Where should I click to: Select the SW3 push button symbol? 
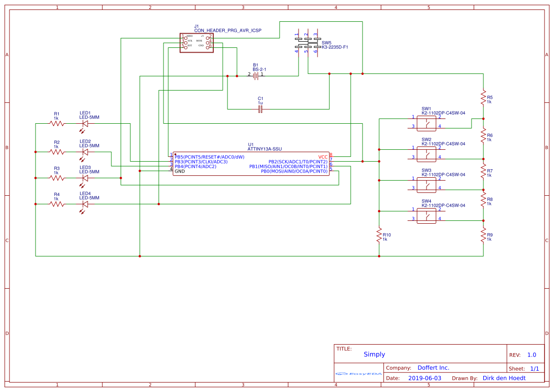427,185
